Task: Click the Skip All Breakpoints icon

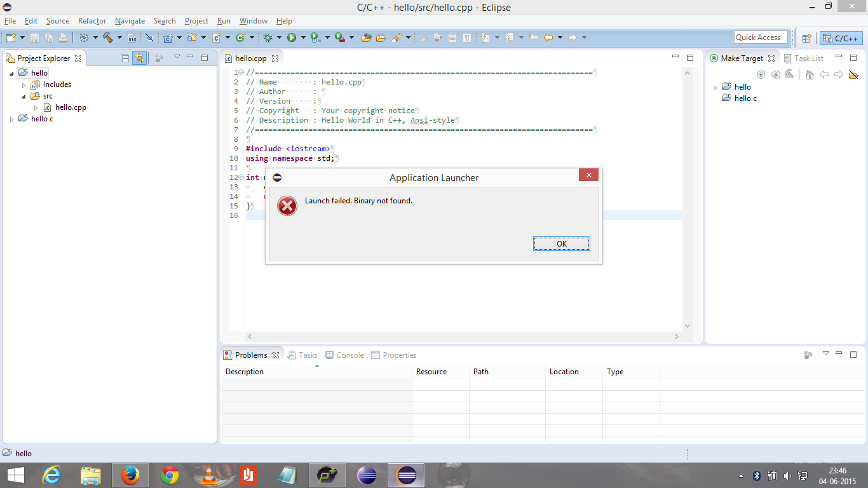Action: [x=150, y=38]
